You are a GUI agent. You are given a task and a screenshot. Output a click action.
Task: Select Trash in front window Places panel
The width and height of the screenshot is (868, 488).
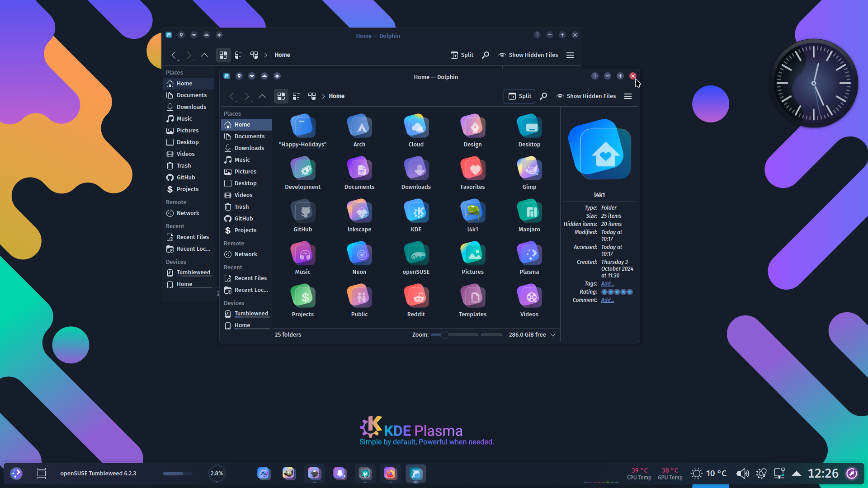click(x=246, y=207)
